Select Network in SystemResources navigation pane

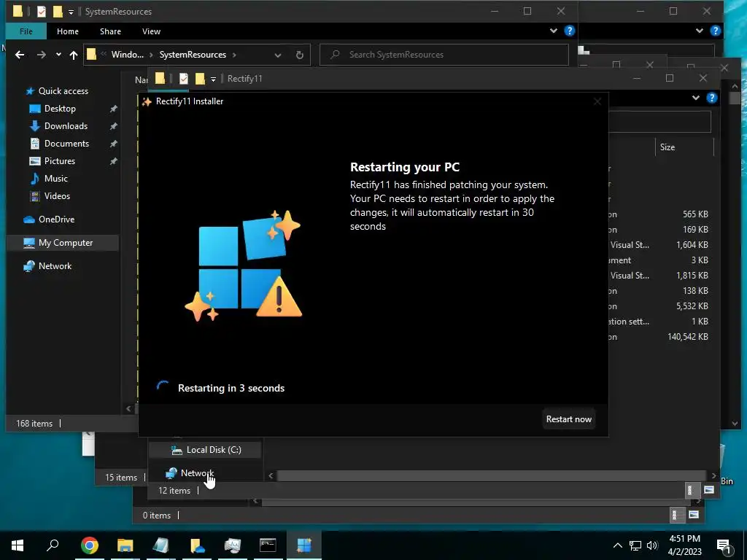pos(55,266)
